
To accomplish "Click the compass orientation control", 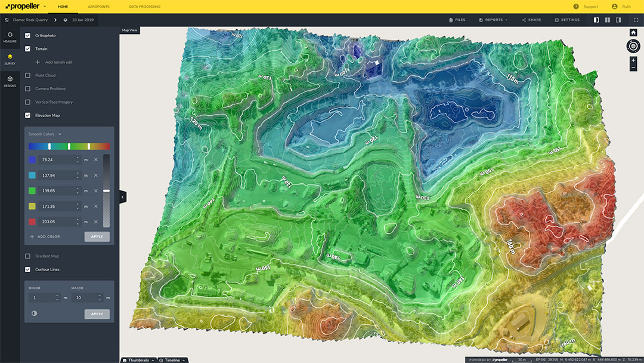I will tap(633, 46).
